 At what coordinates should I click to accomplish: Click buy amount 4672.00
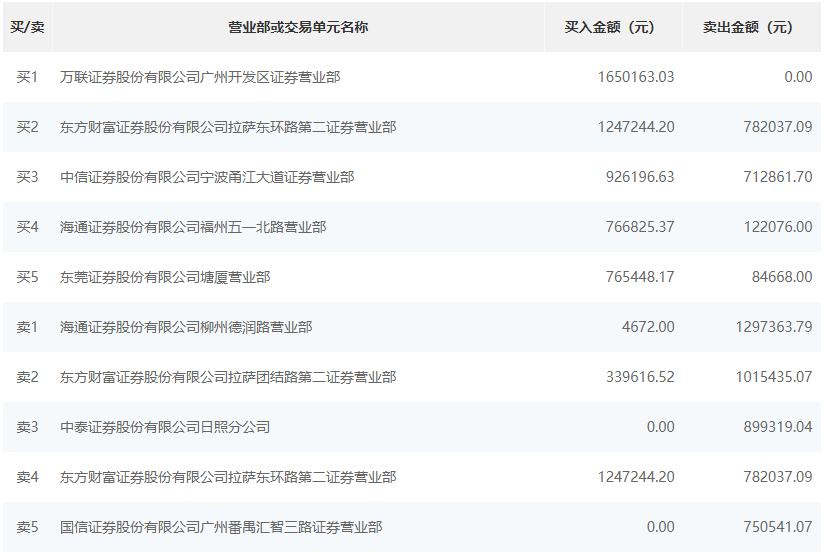648,327
